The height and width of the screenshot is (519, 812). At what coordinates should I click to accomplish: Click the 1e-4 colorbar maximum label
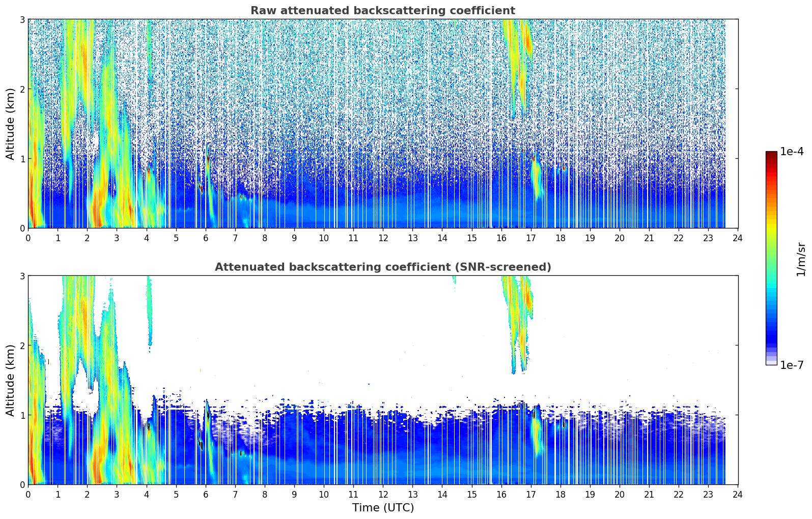[x=792, y=152]
